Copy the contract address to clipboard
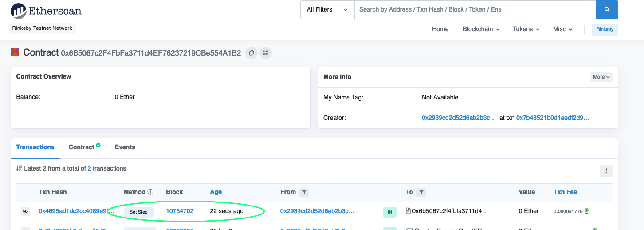Image resolution: width=644 pixels, height=230 pixels. pyautogui.click(x=251, y=53)
